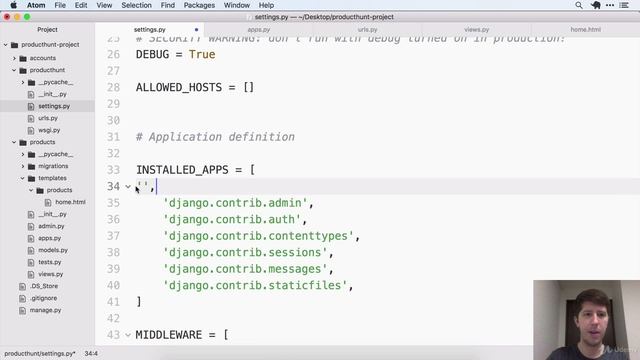Open models.py in the tree
This screenshot has height=360, width=640.
(x=53, y=250)
